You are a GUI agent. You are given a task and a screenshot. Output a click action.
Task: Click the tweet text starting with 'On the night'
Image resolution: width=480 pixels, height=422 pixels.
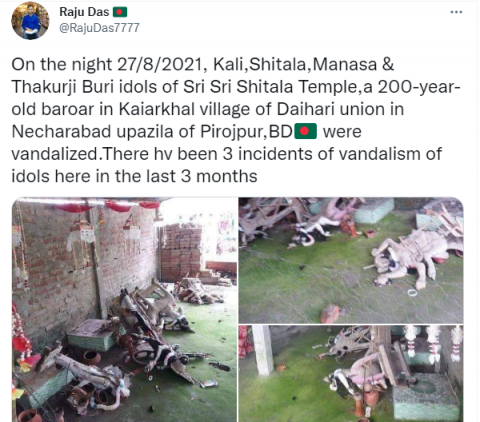(236, 120)
